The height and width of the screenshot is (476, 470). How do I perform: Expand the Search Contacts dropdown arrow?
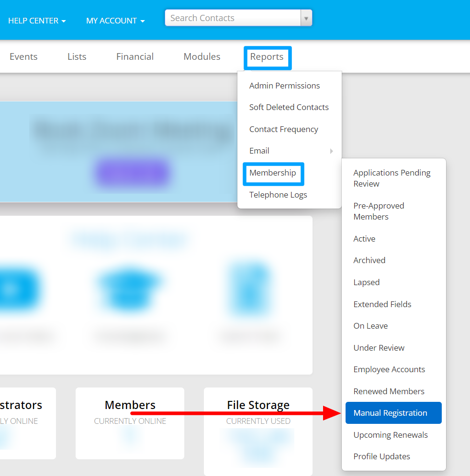[306, 18]
